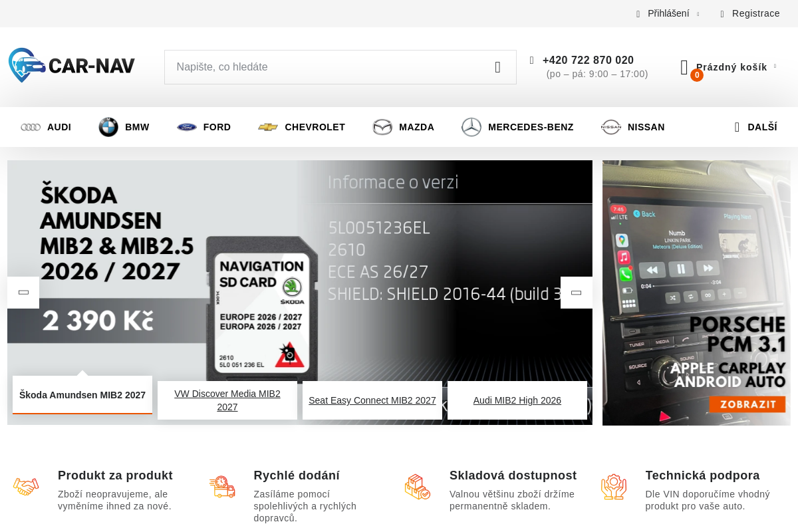Click the opening hours text (po – pá: 9:00 – 17:00)
The image size is (798, 532).
597,74
